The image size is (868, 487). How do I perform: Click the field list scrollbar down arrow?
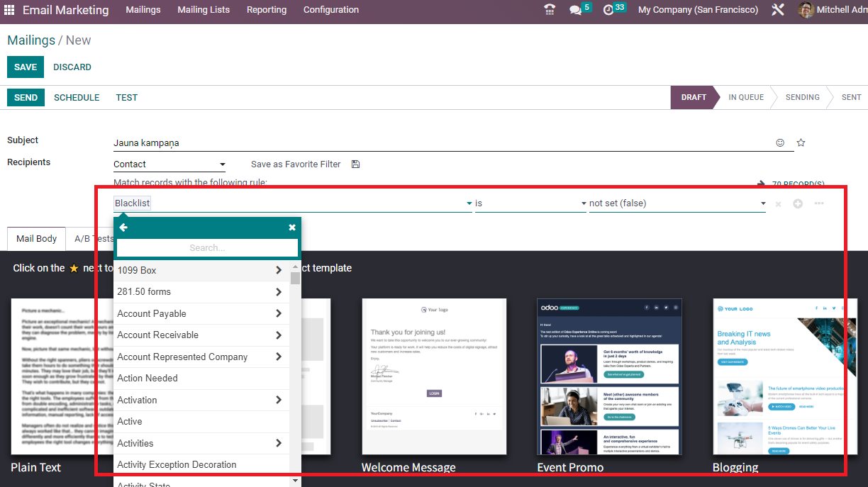pos(295,481)
